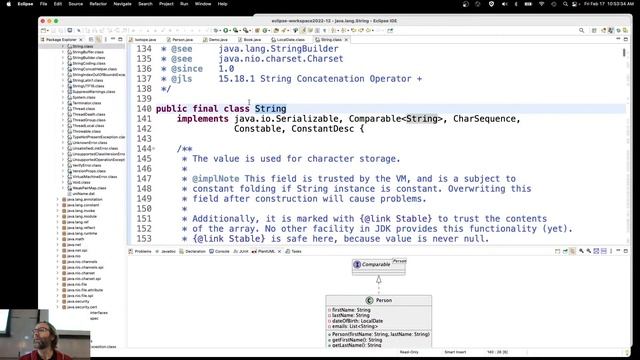Minimize the editor area
This screenshot has width=640, height=360.
[x=618, y=39]
